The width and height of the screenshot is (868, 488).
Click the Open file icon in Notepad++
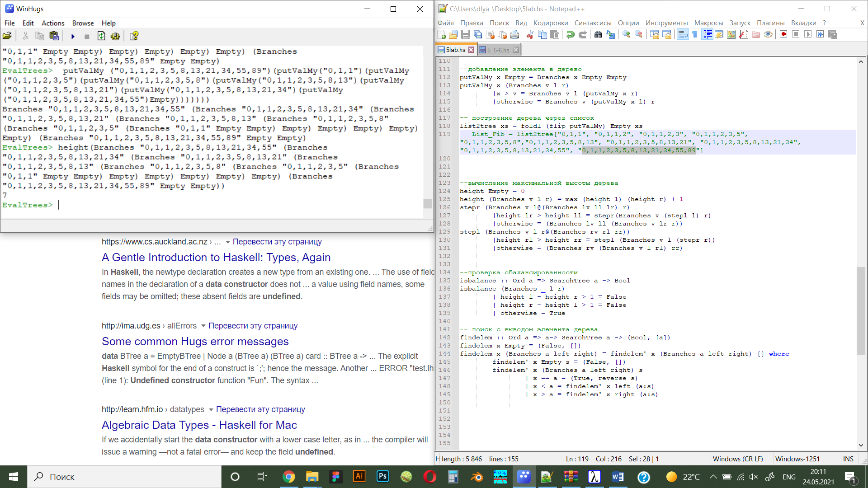[x=453, y=35]
